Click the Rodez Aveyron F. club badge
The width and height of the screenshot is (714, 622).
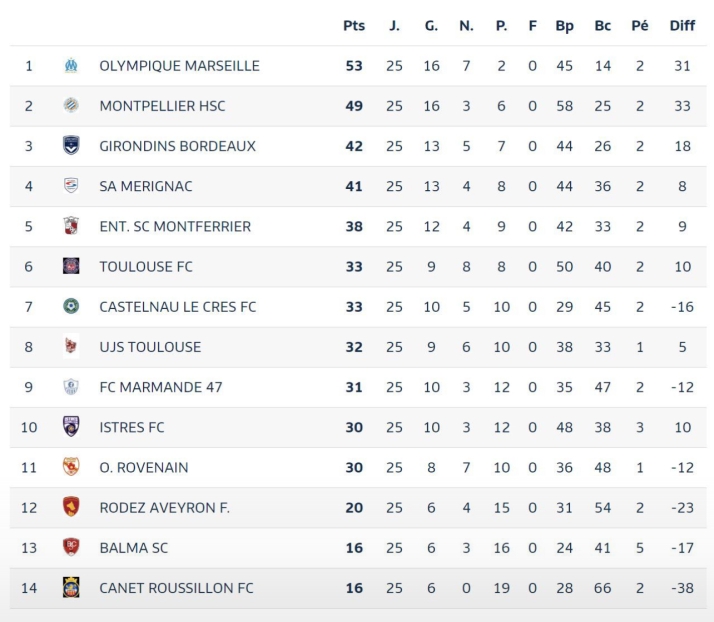point(71,507)
